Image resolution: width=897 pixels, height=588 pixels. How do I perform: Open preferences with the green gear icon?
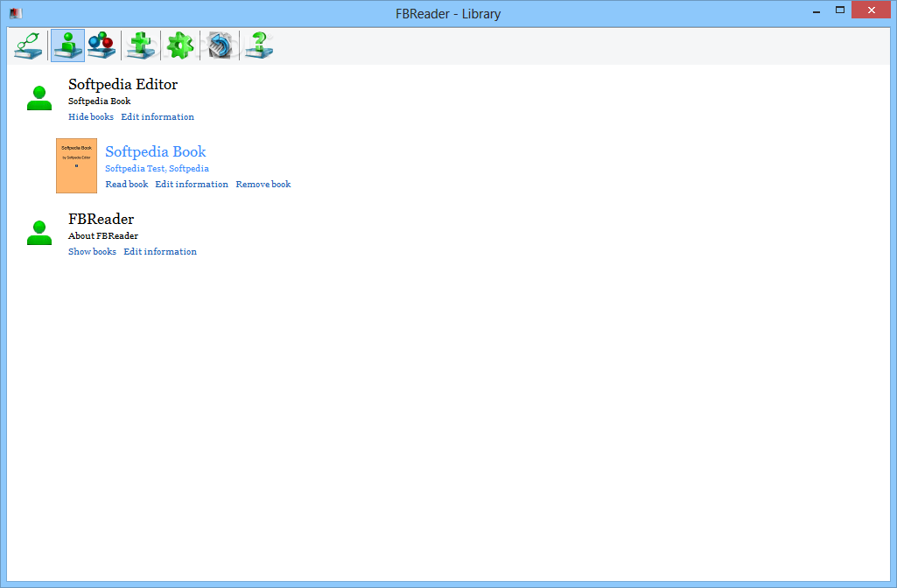(180, 45)
